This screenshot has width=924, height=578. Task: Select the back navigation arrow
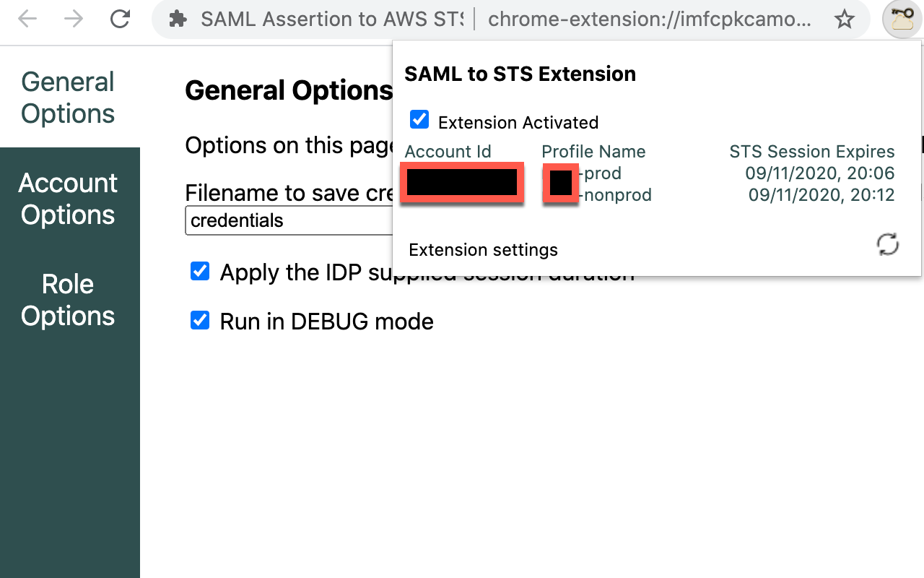coord(27,20)
